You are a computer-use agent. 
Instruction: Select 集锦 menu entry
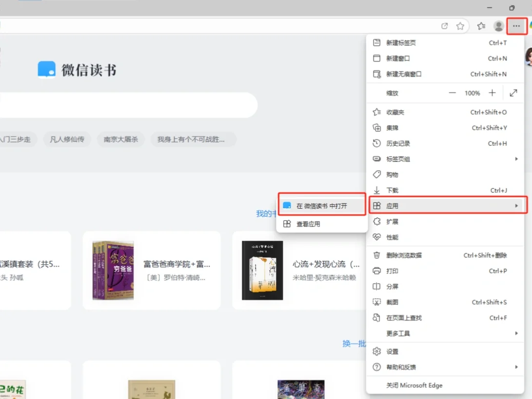pyautogui.click(x=445, y=128)
